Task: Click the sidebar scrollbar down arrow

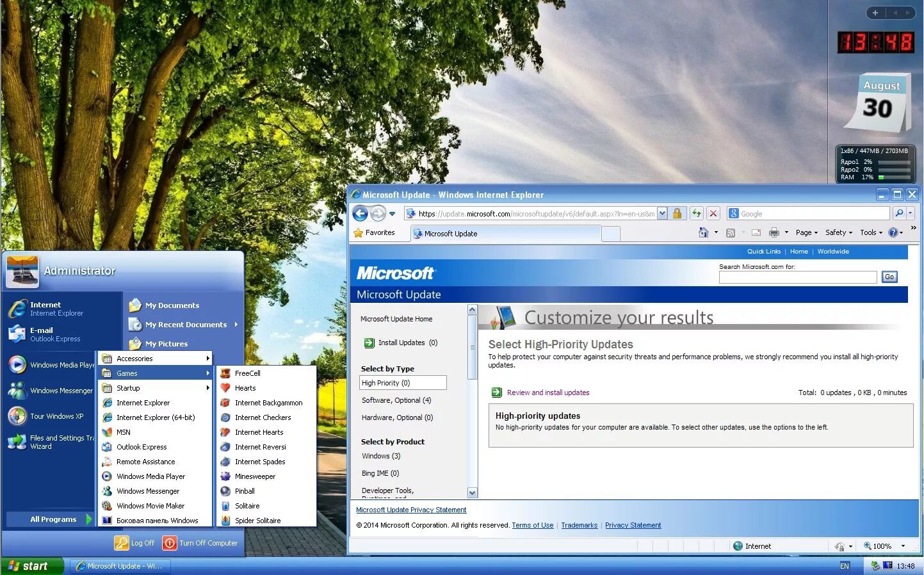Action: pyautogui.click(x=473, y=492)
